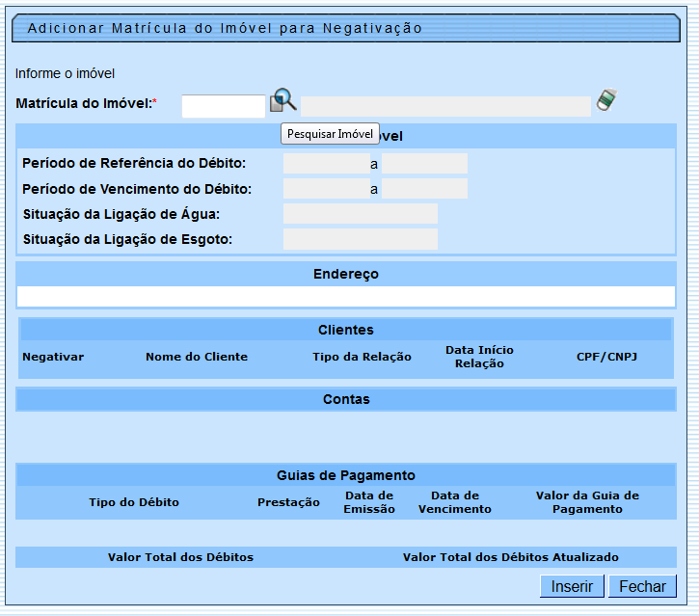Click the Negativar column header
Image resolution: width=699 pixels, height=616 pixels.
click(x=53, y=357)
